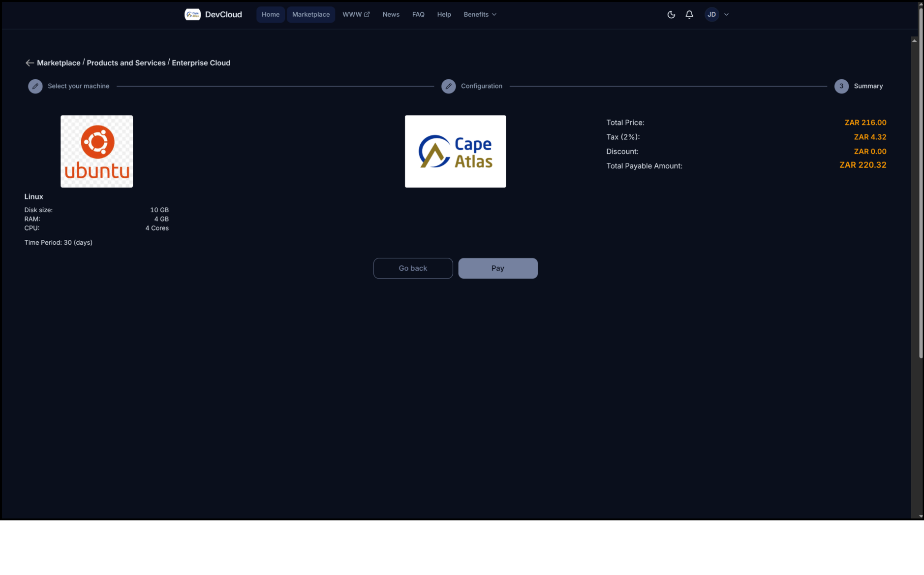The image size is (924, 575).
Task: Click the Select your machine step label
Action: [x=79, y=86]
